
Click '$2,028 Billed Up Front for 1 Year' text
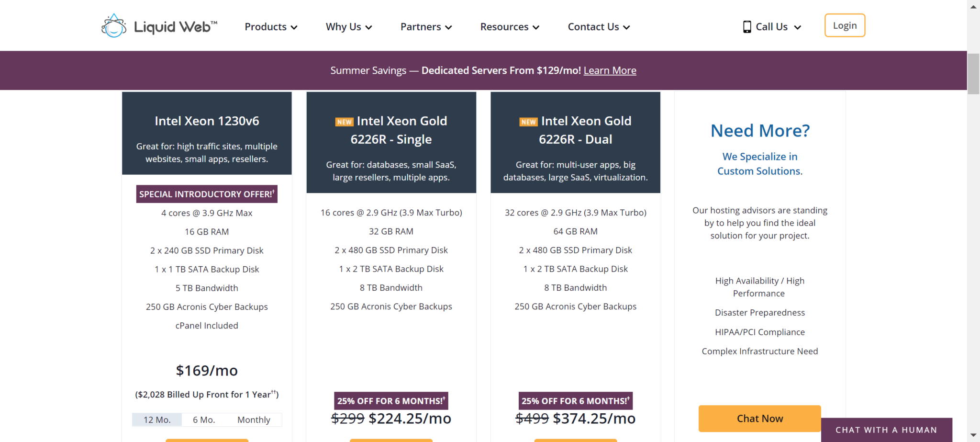(207, 394)
